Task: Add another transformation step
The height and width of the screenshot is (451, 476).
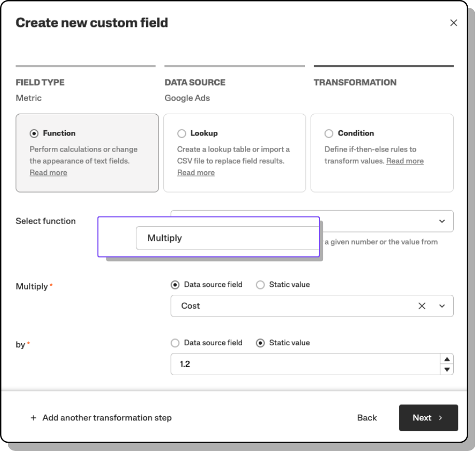Action: [x=101, y=418]
